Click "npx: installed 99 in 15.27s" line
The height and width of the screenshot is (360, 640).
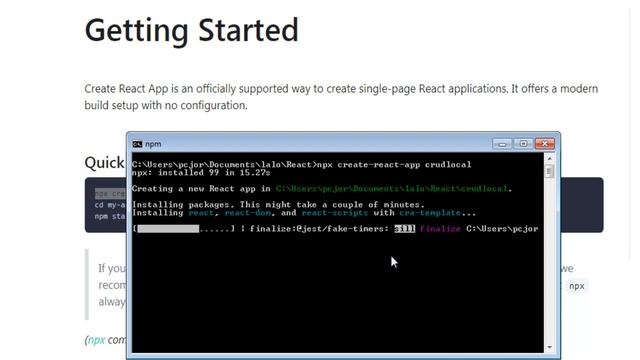201,173
